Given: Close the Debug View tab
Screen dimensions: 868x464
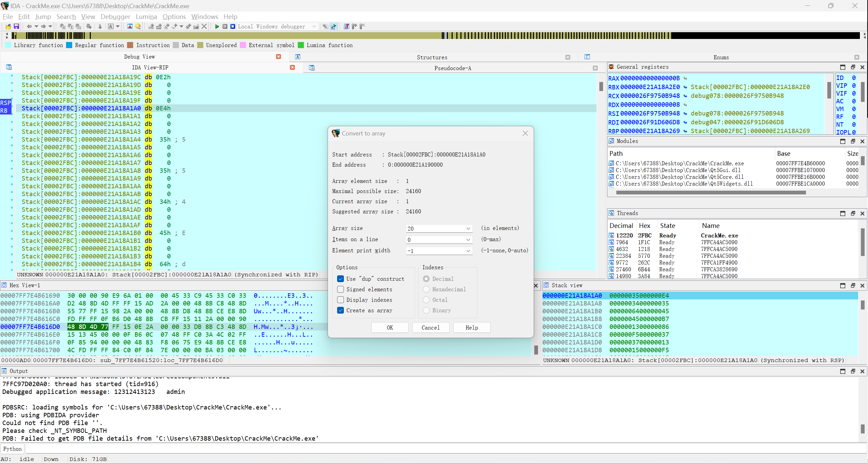Looking at the screenshot, I should pos(278,57).
